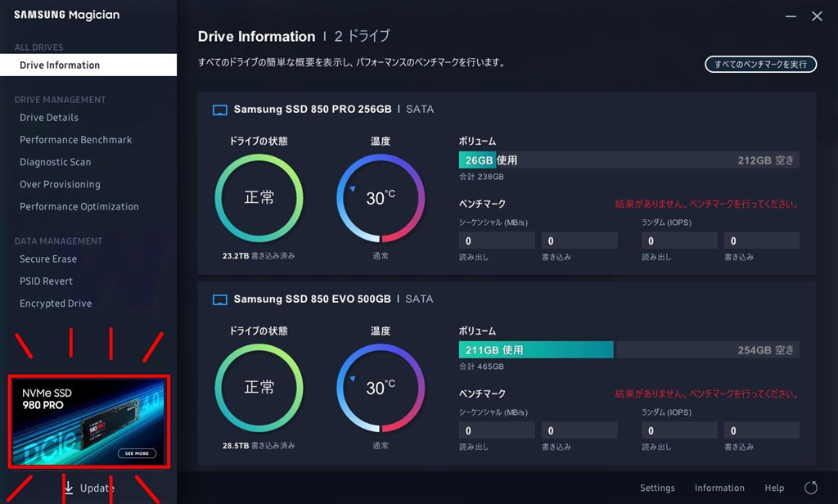Click 850 EVO sequential write value field
838x504 pixels.
pos(579,430)
